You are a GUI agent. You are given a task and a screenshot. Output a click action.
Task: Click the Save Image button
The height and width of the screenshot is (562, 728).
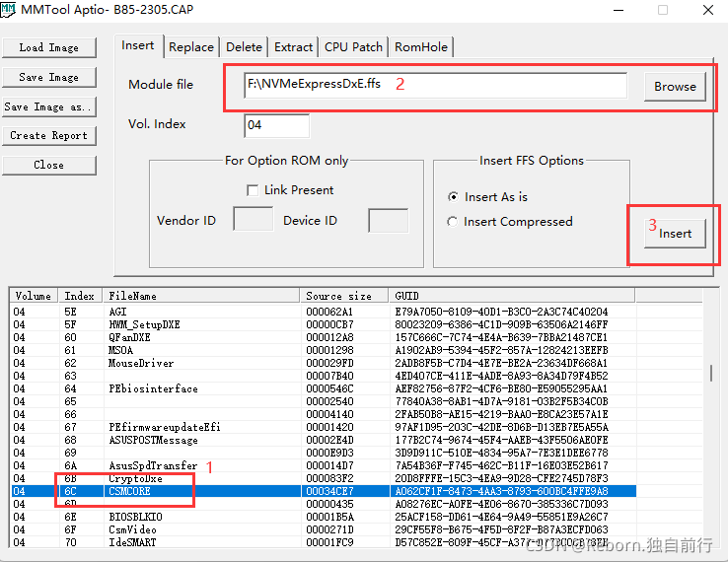[x=49, y=78]
